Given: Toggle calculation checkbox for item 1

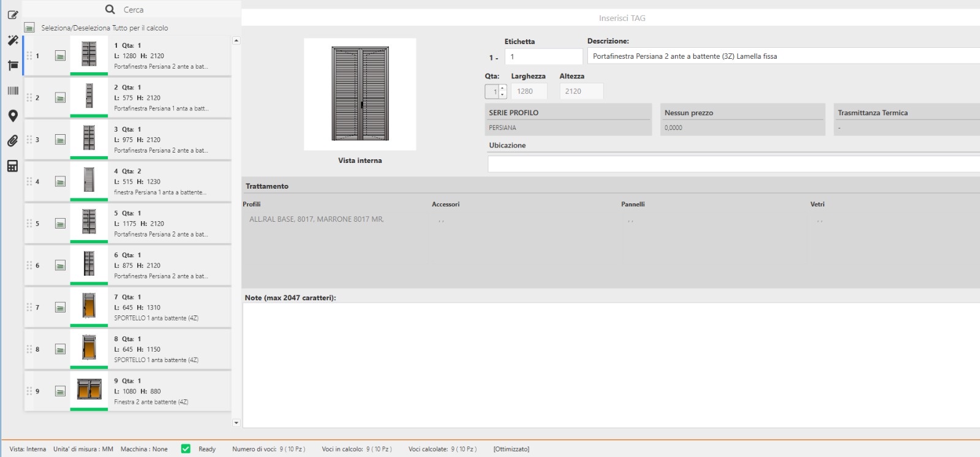Looking at the screenshot, I should click(60, 56).
